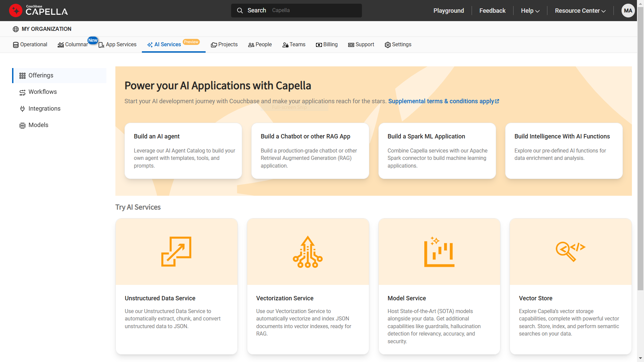Open Build a Chatbot or RAG App card

[310, 151]
